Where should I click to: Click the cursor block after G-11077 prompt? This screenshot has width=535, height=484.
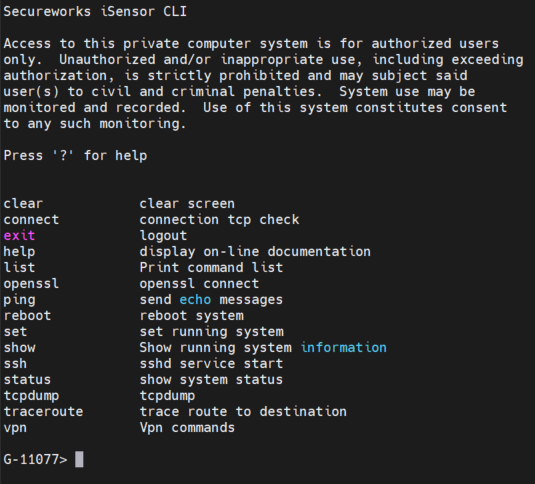[79, 459]
